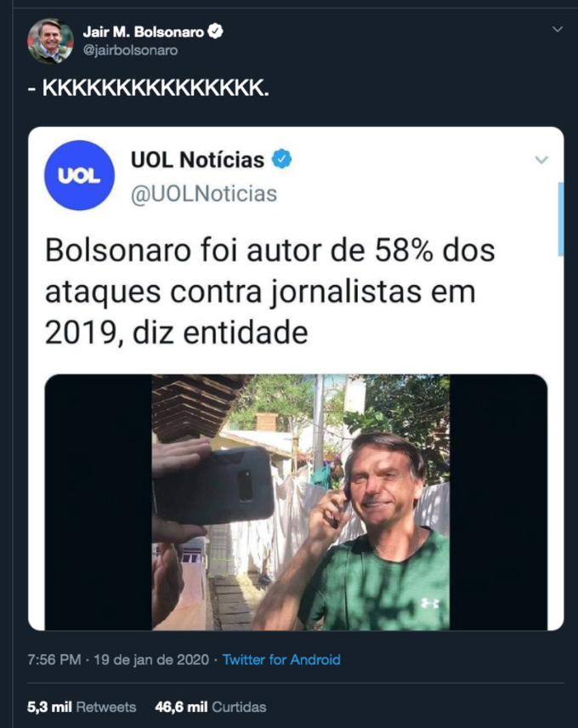The image size is (578, 728).
Task: Open the Twitter for Android source link
Action: (x=281, y=659)
